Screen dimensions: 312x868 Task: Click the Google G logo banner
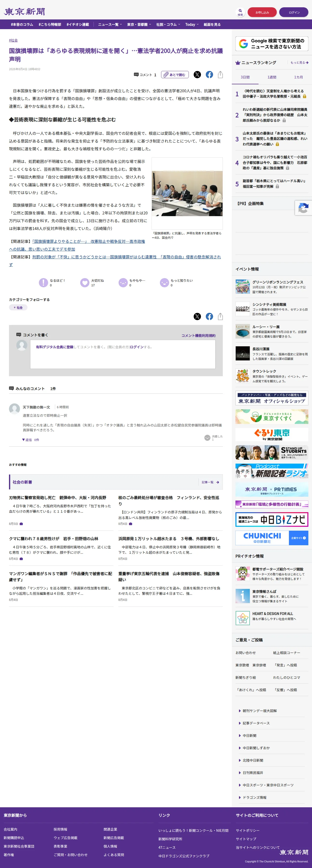pyautogui.click(x=271, y=44)
